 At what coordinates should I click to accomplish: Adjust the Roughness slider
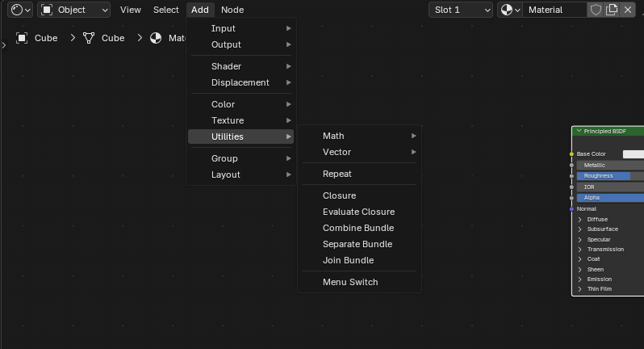coord(610,176)
